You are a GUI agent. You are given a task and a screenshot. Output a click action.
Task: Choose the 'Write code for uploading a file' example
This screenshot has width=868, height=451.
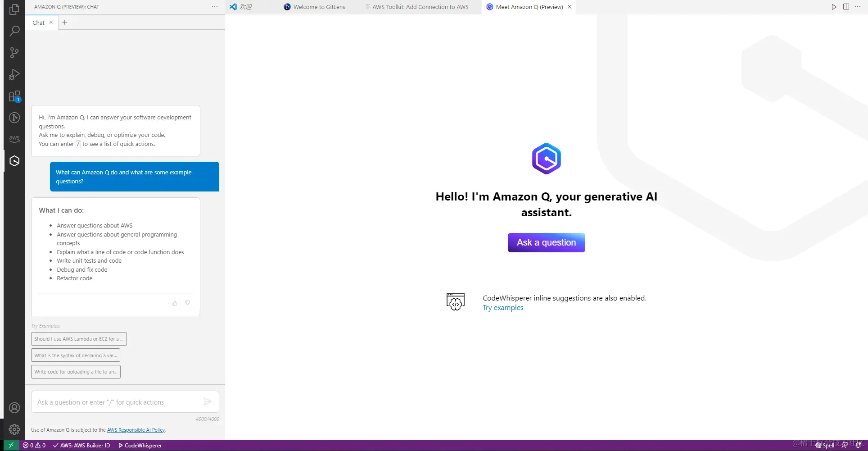[x=76, y=372]
